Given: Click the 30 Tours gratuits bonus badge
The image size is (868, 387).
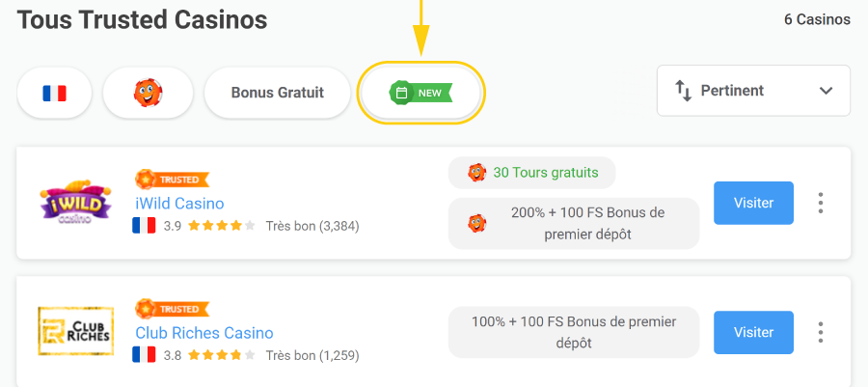Looking at the screenshot, I should click(531, 173).
